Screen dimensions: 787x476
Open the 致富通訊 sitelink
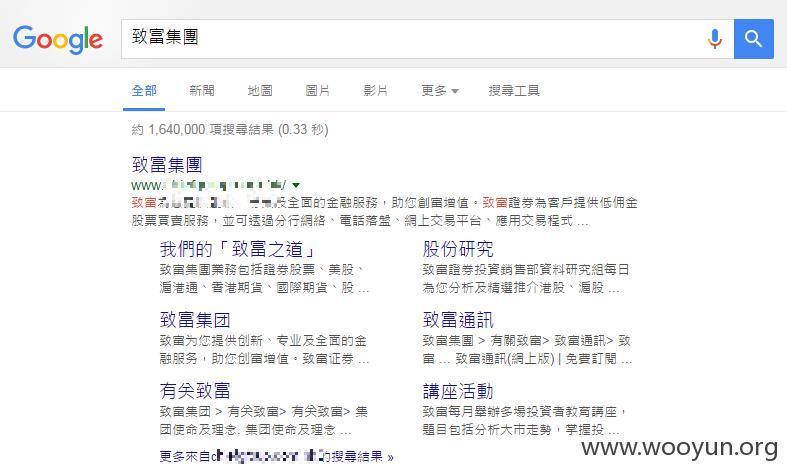[x=458, y=320]
